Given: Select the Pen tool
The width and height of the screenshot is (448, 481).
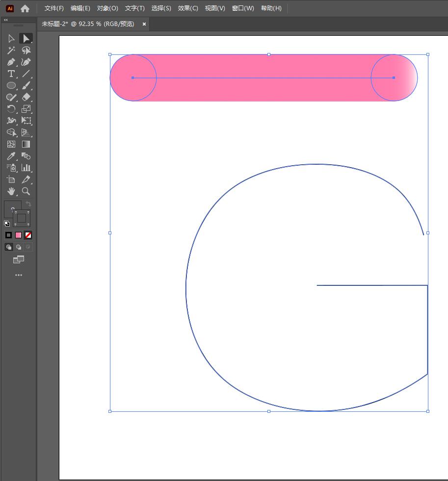Looking at the screenshot, I should coord(11,62).
